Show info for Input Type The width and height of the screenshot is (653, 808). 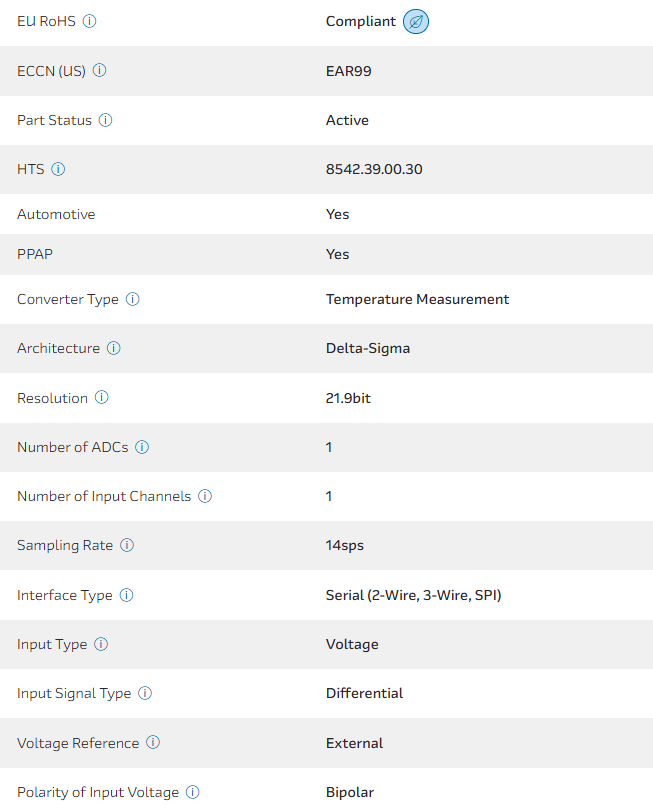point(101,644)
